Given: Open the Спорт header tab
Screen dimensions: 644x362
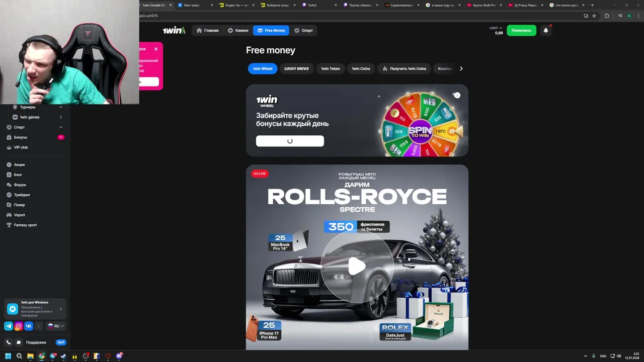Looking at the screenshot, I should point(303,30).
